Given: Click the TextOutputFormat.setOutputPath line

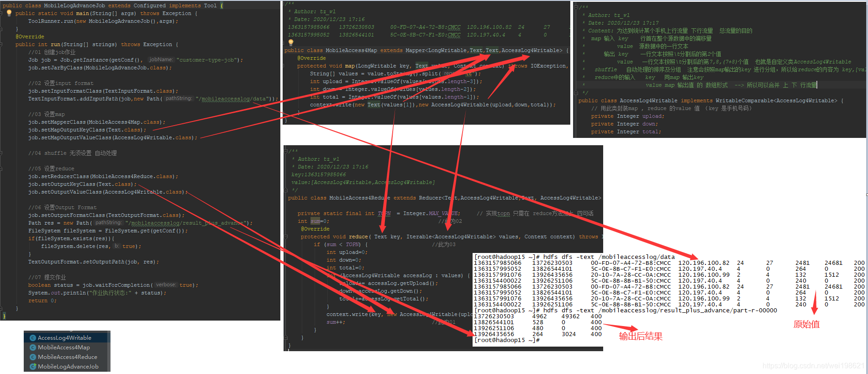Looking at the screenshot, I should click(94, 262).
